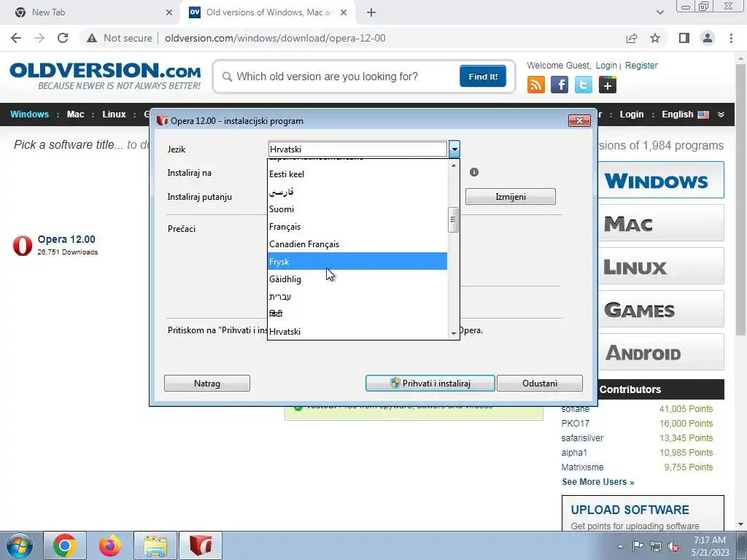747x560 pixels.
Task: Click the Windows platform banner
Action: tap(660, 180)
